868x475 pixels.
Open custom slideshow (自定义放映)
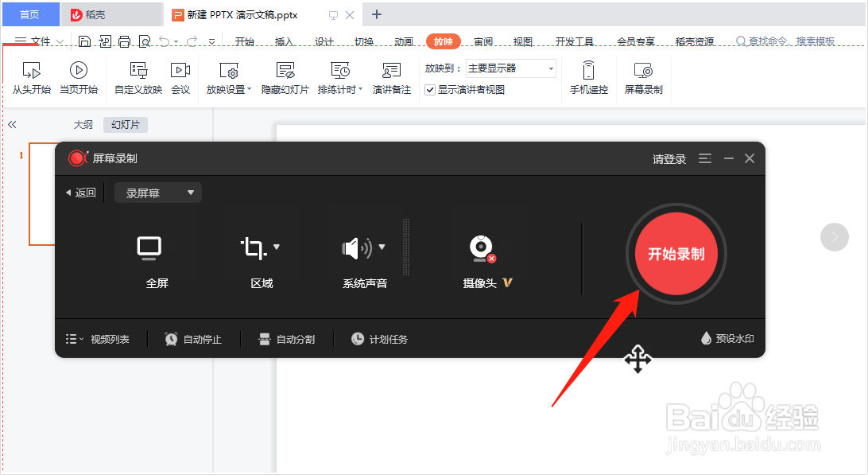[x=138, y=78]
